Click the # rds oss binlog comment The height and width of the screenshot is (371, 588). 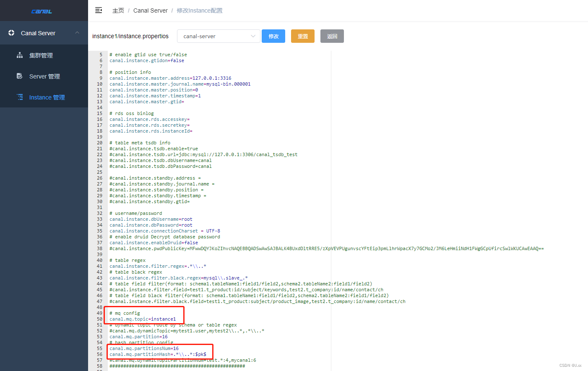132,113
